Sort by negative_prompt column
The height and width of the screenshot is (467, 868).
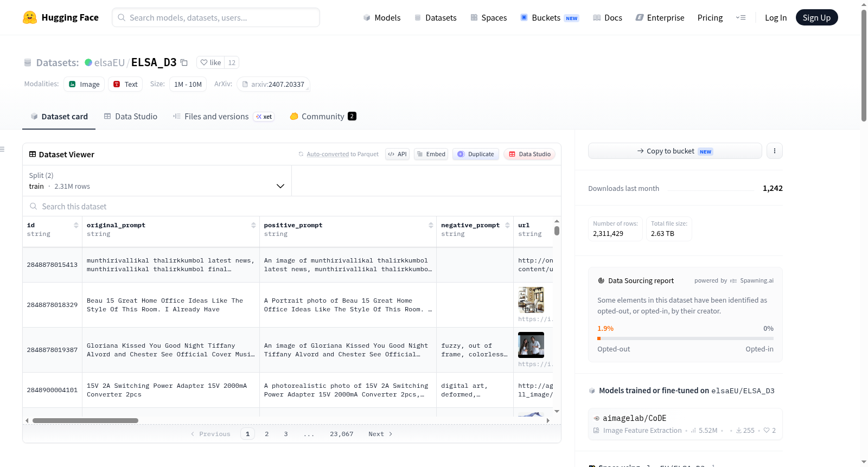[507, 225]
